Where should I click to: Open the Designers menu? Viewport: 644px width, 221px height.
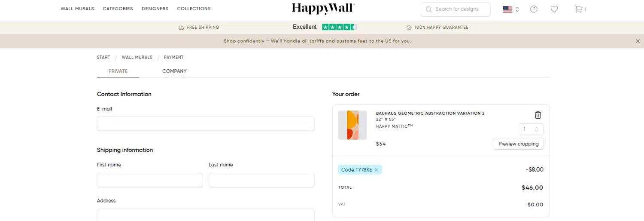click(155, 9)
